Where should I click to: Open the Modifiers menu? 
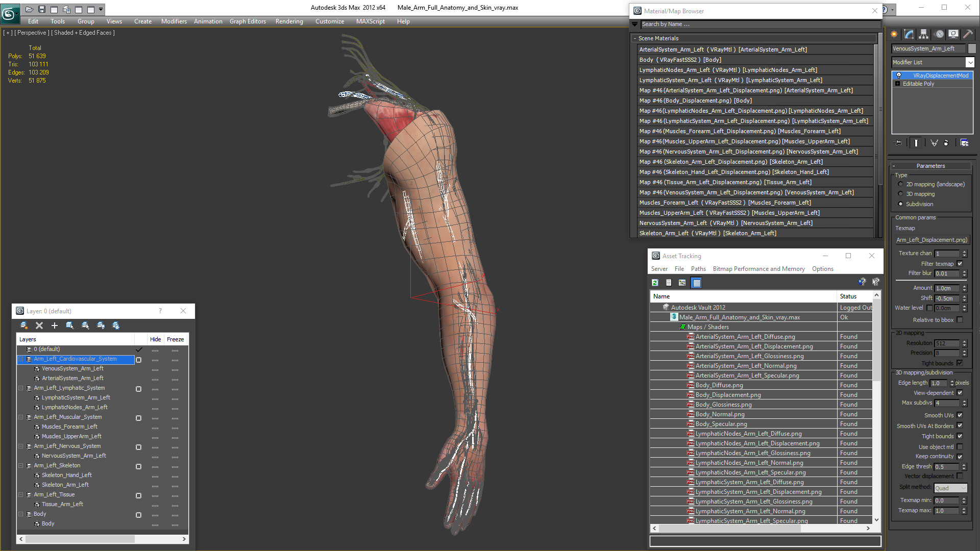point(174,21)
